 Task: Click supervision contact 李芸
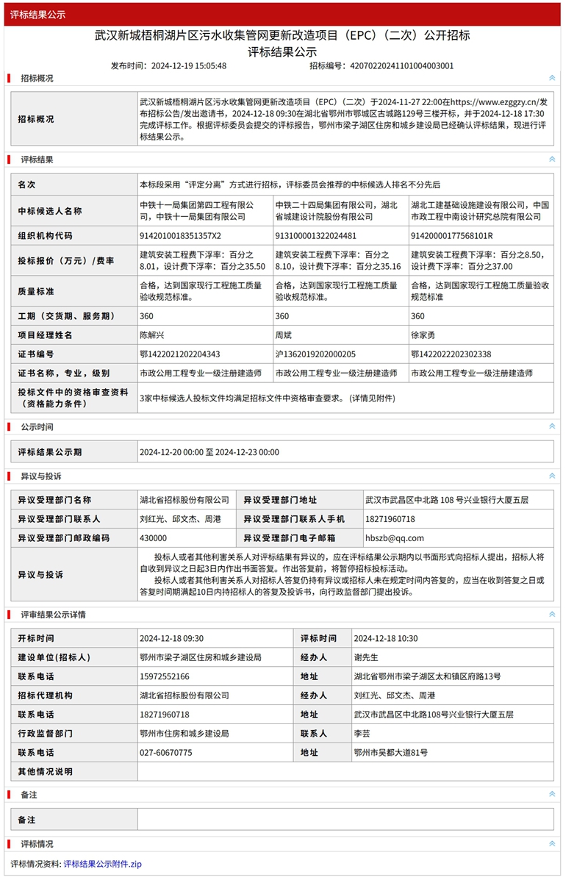point(362,734)
